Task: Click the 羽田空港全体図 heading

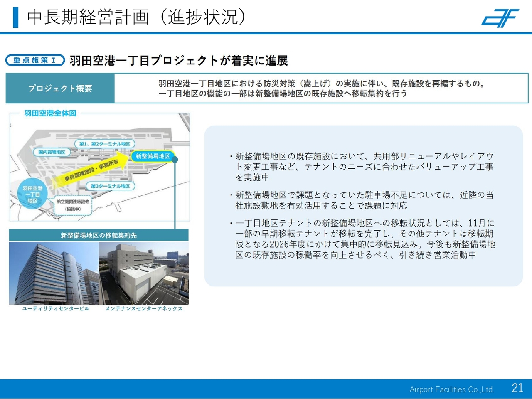Action: [x=50, y=113]
